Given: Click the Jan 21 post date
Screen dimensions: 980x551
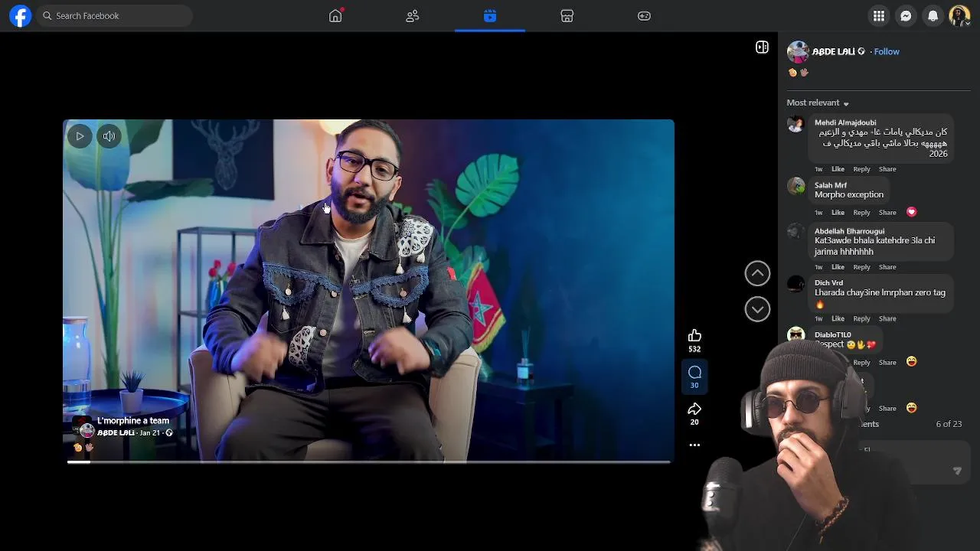Looking at the screenshot, I should click(150, 433).
